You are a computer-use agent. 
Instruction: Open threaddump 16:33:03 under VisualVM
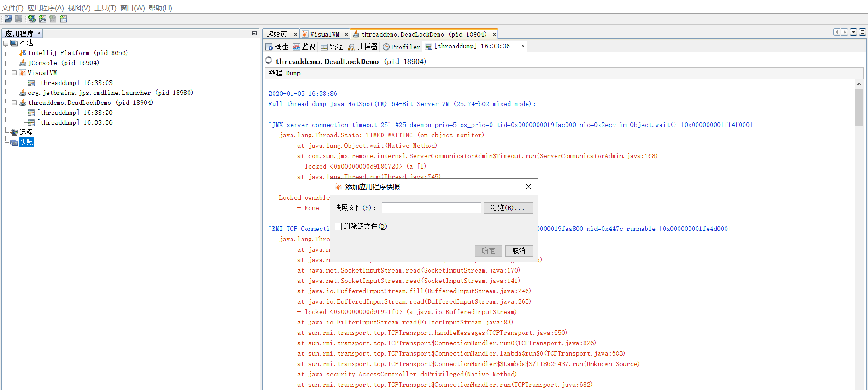(75, 83)
